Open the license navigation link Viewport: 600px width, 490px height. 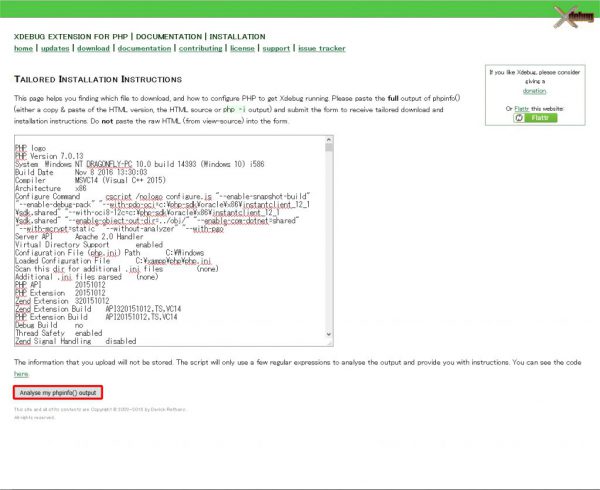241,48
